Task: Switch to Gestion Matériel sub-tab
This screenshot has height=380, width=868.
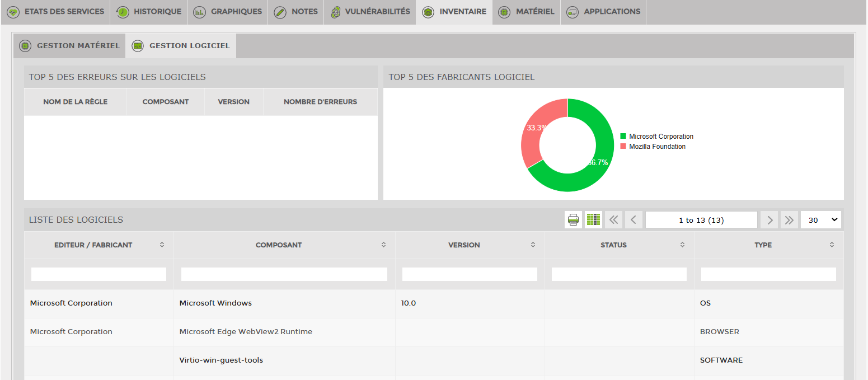Action: [69, 46]
